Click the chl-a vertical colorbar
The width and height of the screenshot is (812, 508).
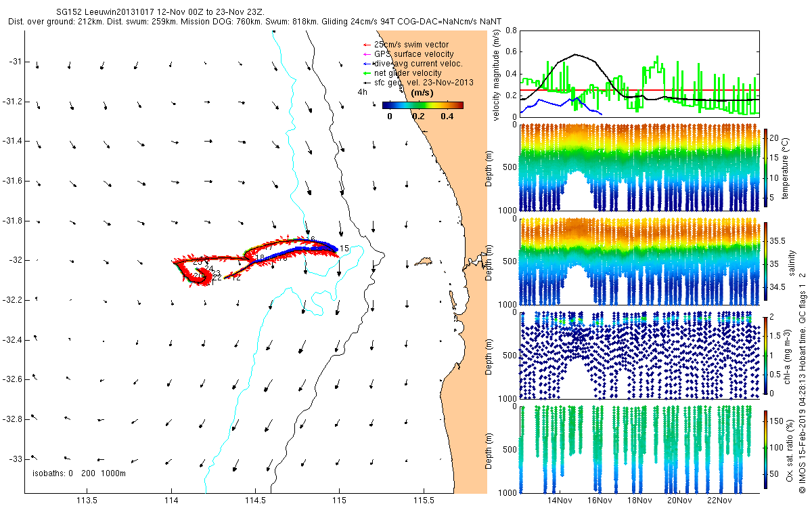point(765,355)
